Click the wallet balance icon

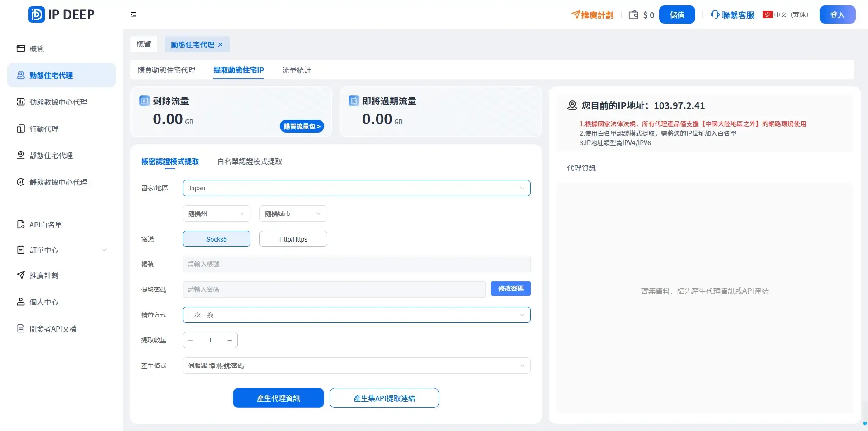(633, 15)
